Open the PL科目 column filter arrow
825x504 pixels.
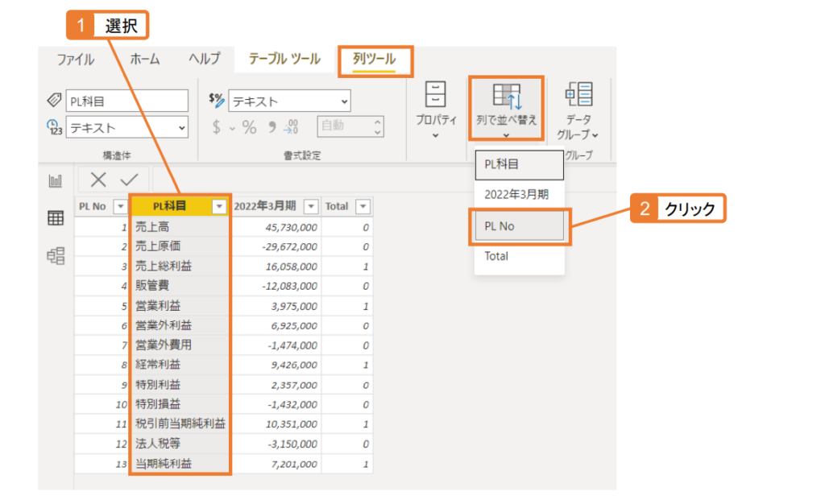tap(218, 206)
